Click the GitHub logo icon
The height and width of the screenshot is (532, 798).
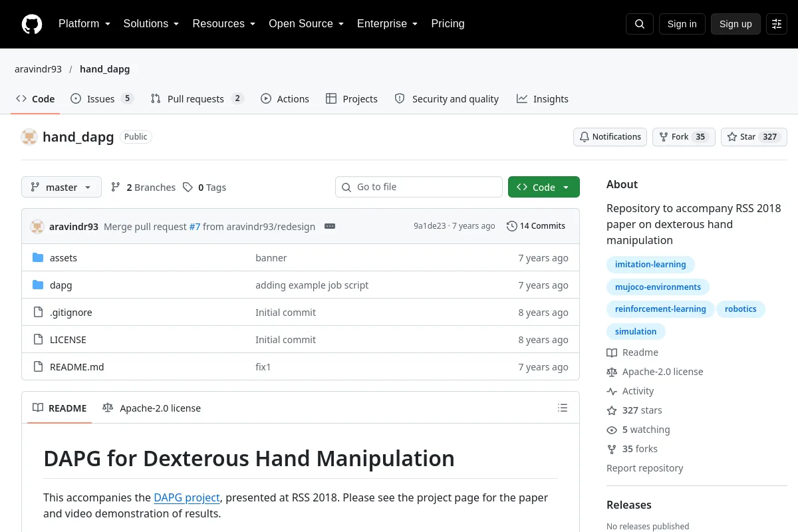[x=32, y=24]
